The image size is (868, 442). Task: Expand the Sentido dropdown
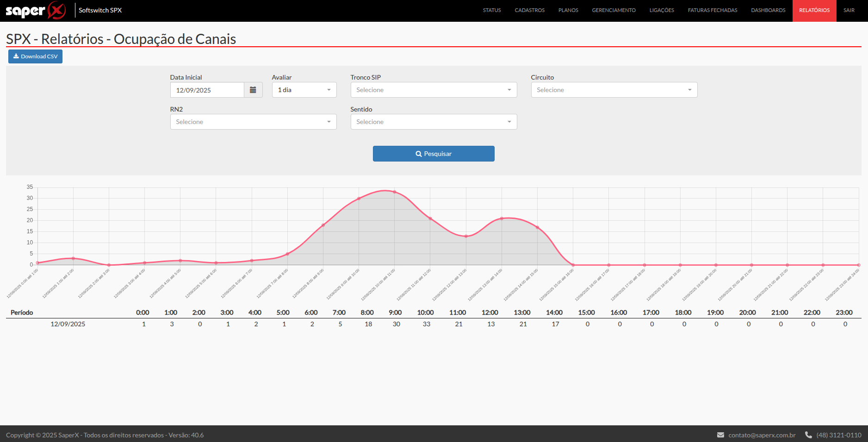coord(434,122)
